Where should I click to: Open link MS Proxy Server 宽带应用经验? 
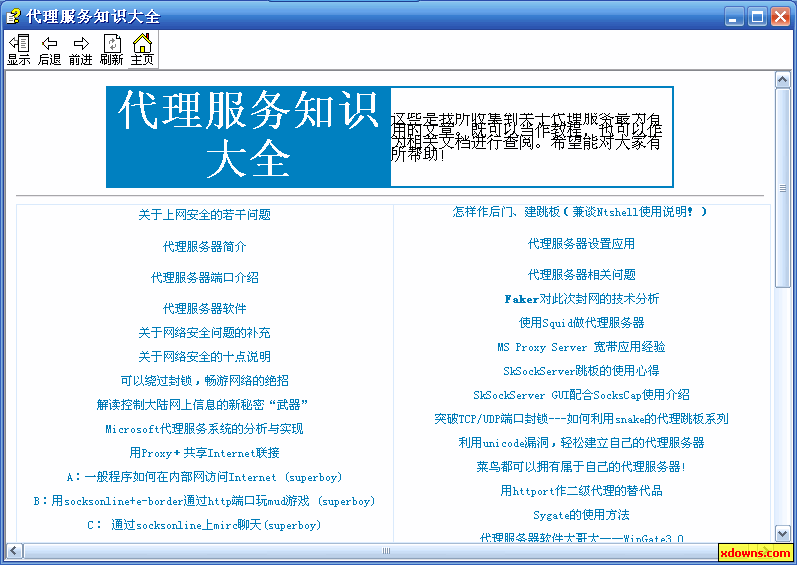pos(581,347)
